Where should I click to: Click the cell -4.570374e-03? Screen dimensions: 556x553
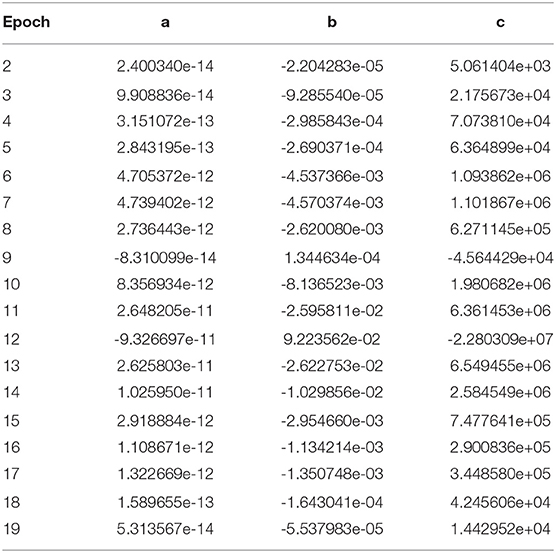pos(332,203)
